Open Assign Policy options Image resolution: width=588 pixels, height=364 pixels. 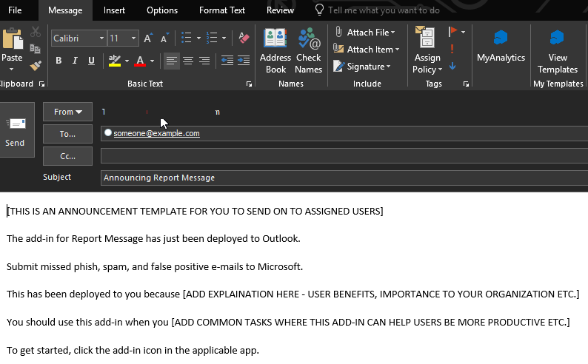pyautogui.click(x=427, y=51)
